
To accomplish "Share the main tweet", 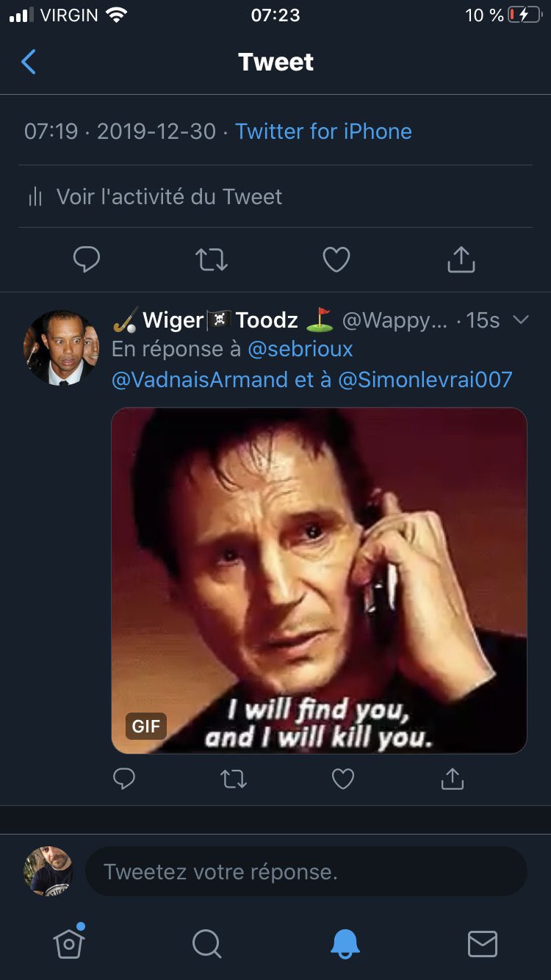I will (461, 259).
